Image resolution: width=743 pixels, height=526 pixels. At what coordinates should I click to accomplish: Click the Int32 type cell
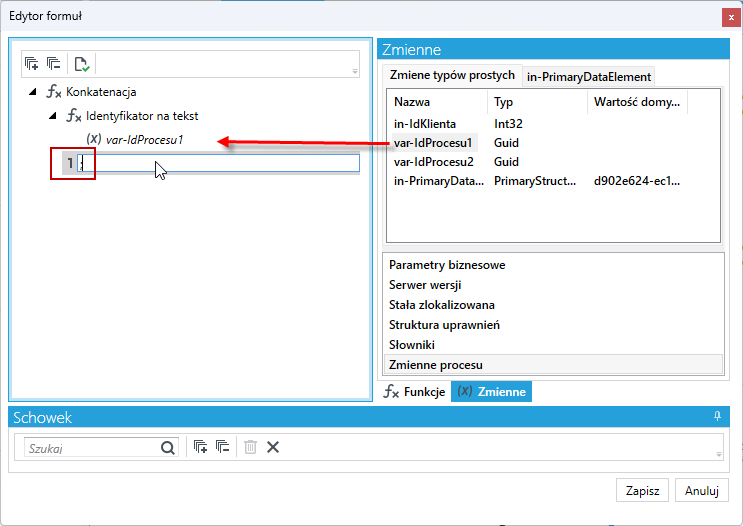click(508, 124)
